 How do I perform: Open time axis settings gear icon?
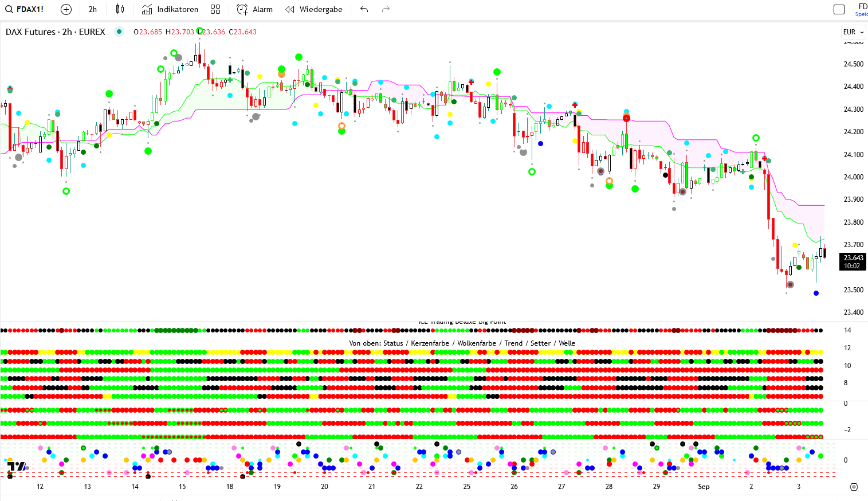pyautogui.click(x=854, y=487)
